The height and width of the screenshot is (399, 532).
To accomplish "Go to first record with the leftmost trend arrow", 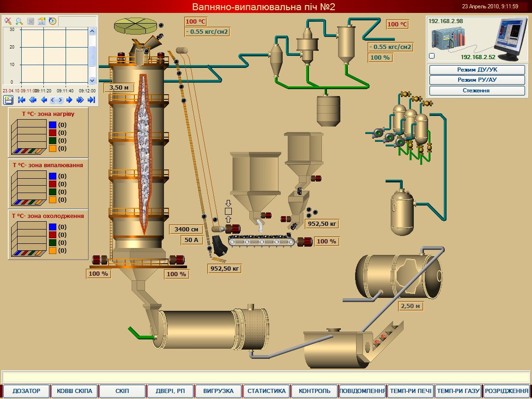I will 21,99.
